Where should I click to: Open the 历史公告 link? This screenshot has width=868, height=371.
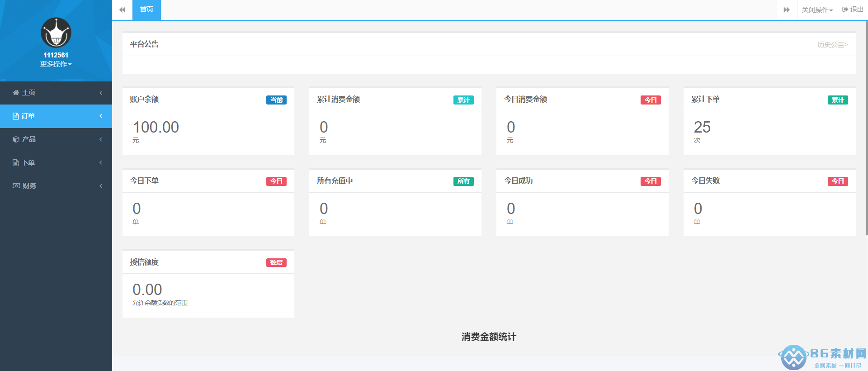(x=832, y=45)
